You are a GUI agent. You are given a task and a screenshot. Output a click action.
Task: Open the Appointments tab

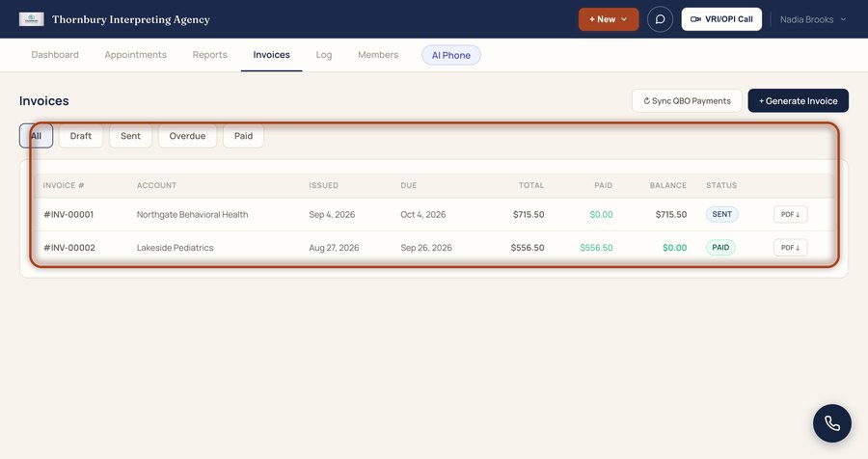pos(136,55)
